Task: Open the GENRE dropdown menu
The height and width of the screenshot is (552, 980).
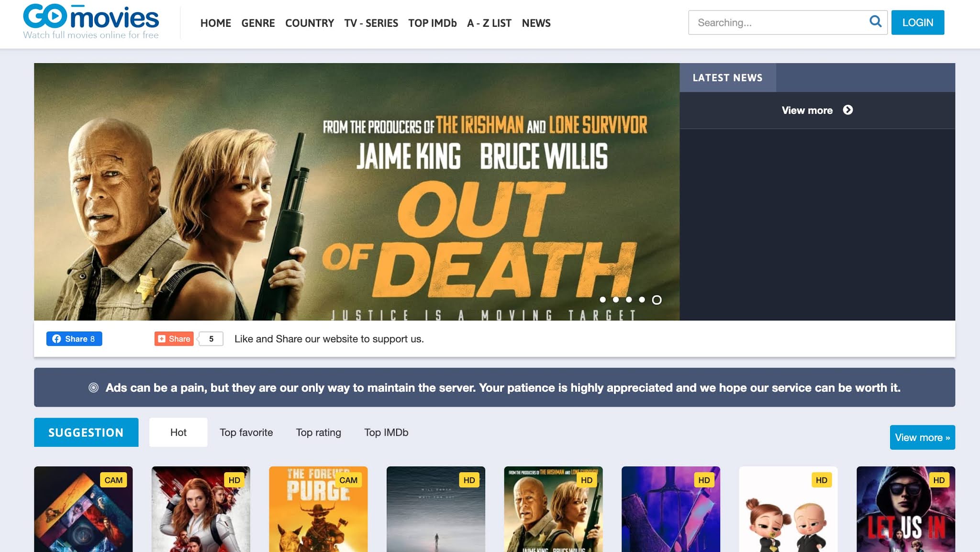Action: (258, 23)
